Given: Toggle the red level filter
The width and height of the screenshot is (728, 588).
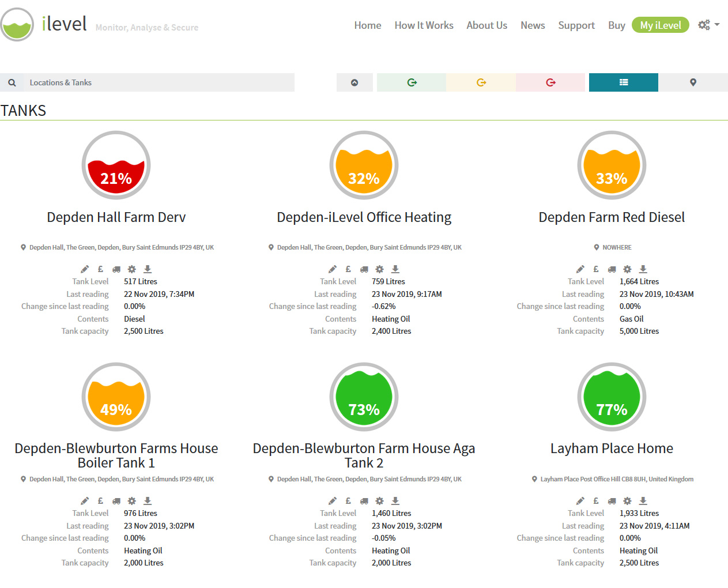Looking at the screenshot, I should [x=551, y=82].
